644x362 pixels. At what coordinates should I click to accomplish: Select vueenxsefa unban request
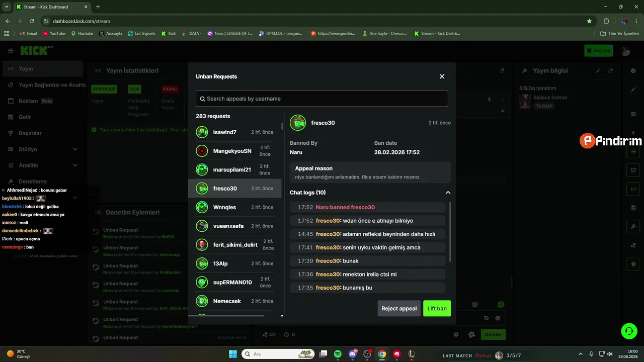(234, 226)
